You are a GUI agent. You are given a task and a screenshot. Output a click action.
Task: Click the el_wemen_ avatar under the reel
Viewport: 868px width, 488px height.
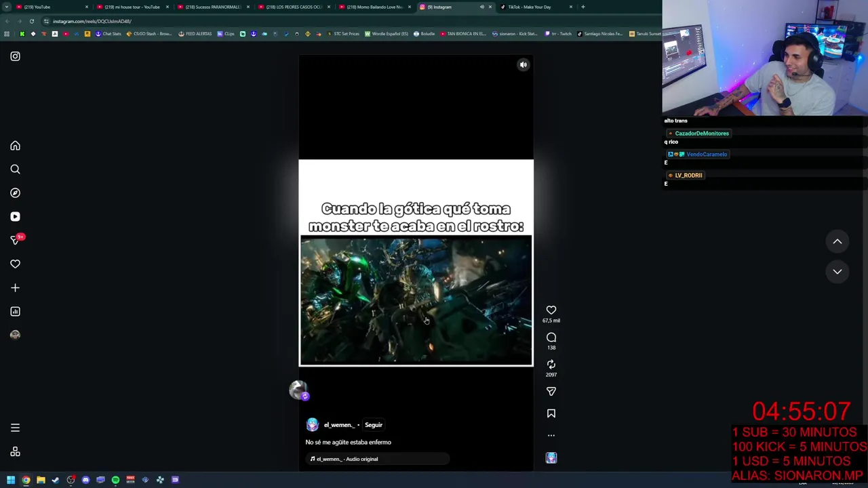pos(312,425)
